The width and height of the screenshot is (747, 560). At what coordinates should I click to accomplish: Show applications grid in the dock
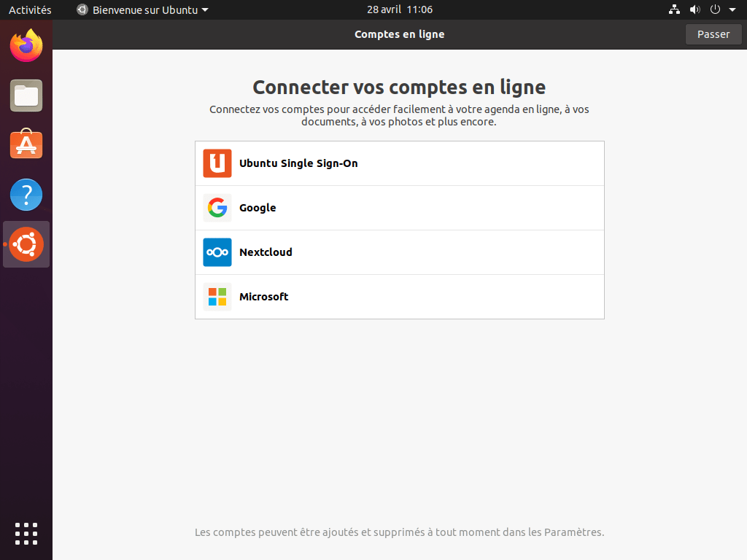point(26,533)
